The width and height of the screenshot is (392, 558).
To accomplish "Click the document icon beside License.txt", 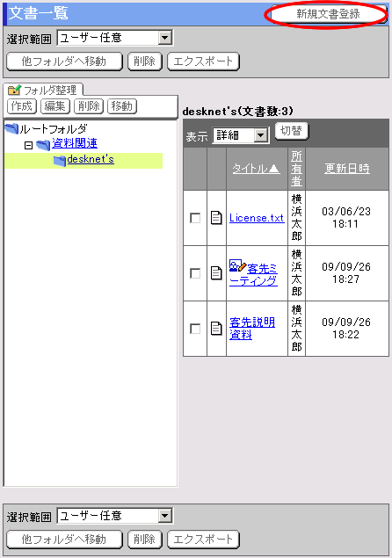I will pyautogui.click(x=216, y=218).
